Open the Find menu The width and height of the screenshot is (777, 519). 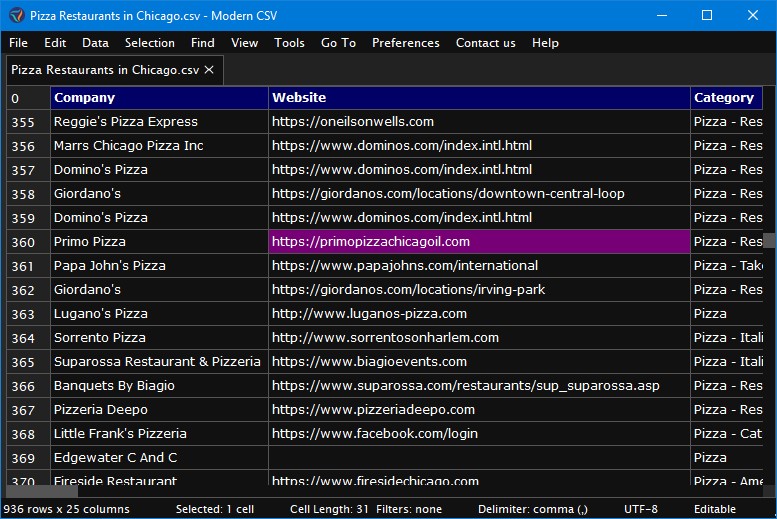pyautogui.click(x=203, y=43)
